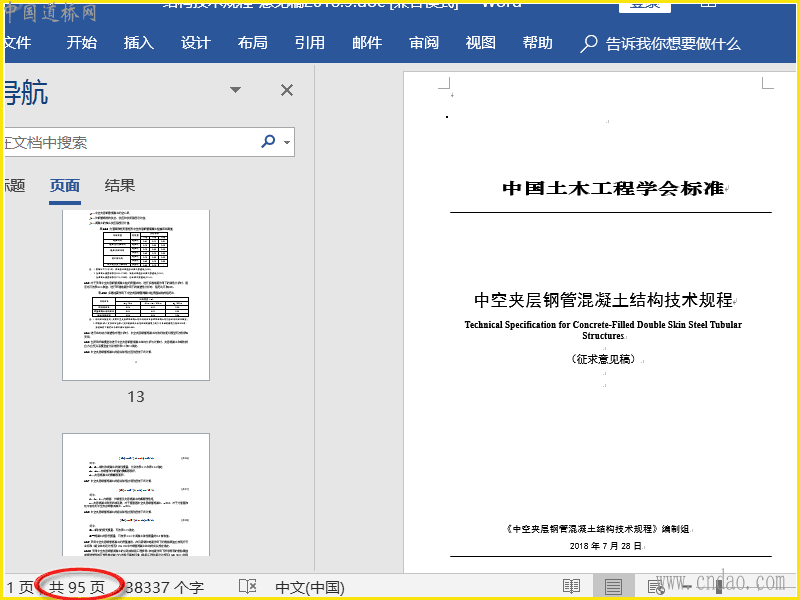
Task: Click the date 2018 年 7 月 28 日
Action: (606, 546)
